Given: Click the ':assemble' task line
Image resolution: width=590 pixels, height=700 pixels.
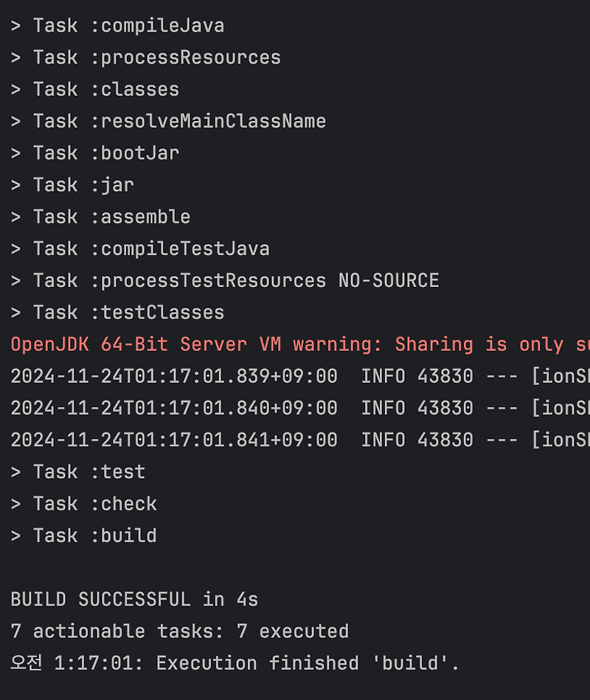Looking at the screenshot, I should (x=100, y=218).
